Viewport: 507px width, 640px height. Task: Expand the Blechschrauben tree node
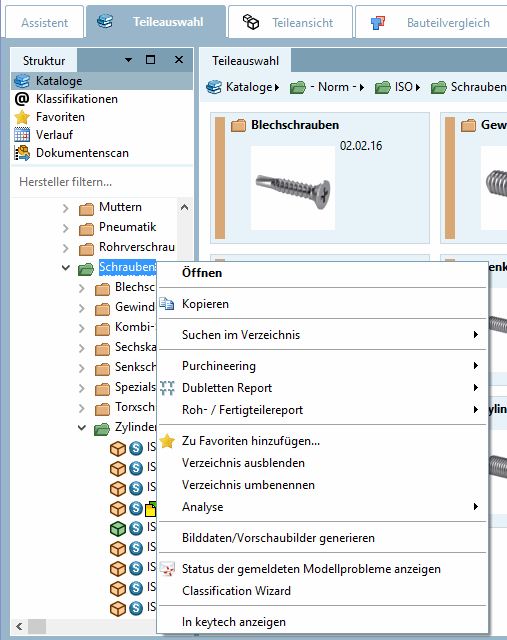[82, 288]
